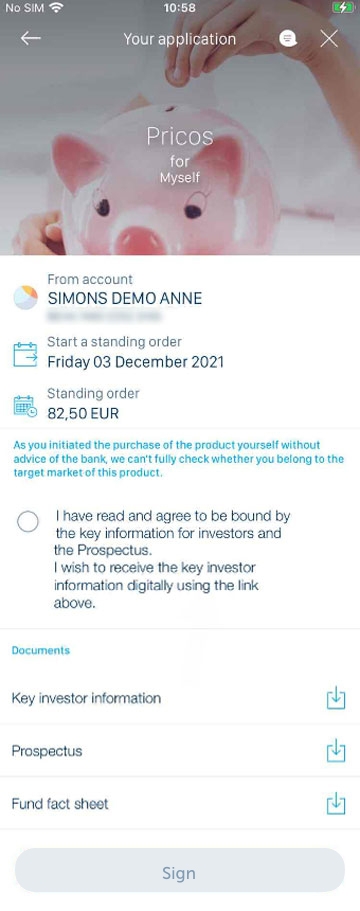Tap the Pricos piggy bank banner
Viewport: 360px width, 911px height.
click(x=180, y=153)
